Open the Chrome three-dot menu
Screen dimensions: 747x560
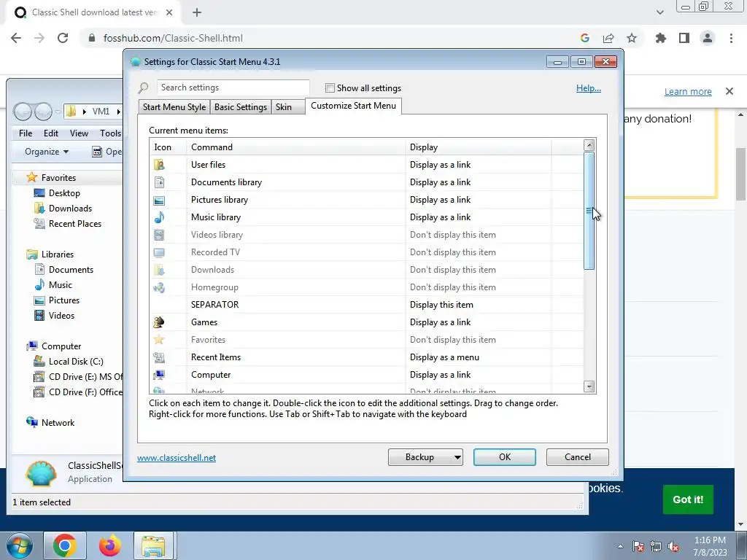click(x=731, y=38)
